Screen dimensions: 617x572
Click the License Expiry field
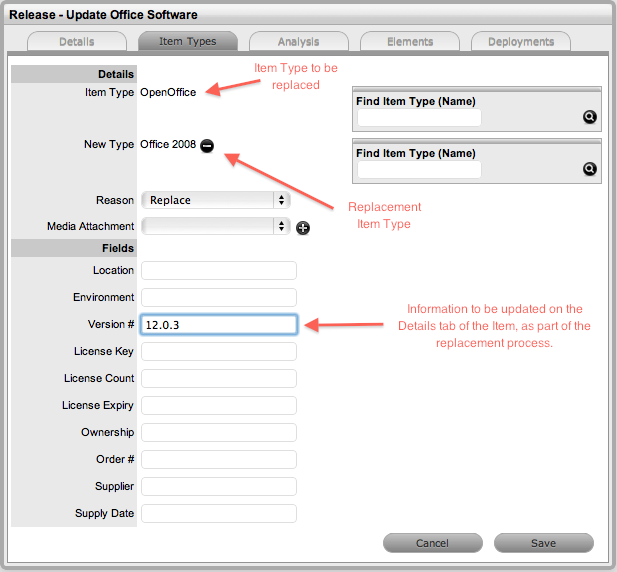click(219, 406)
